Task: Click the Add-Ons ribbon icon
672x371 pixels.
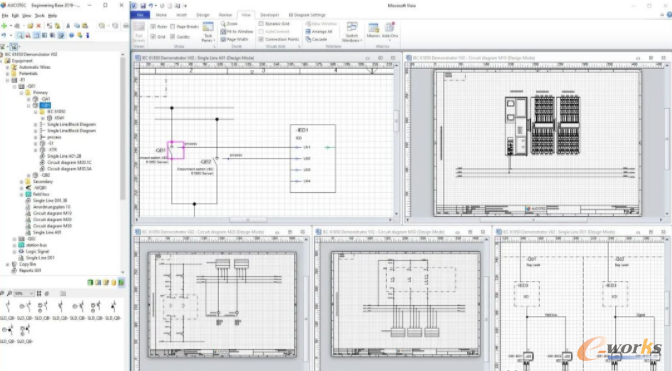Action: 390,31
